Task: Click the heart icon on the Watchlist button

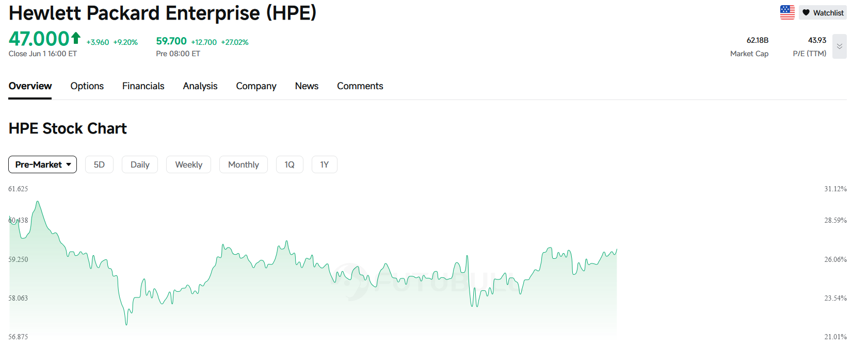Action: (x=806, y=12)
